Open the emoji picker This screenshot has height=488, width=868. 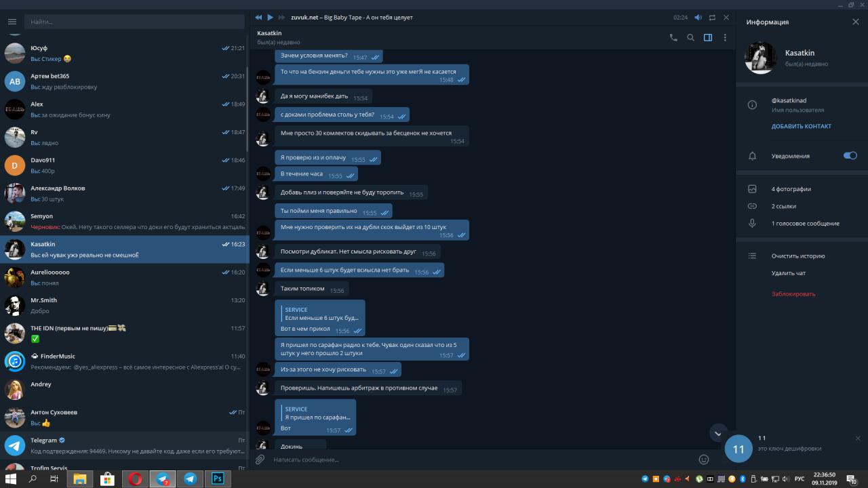tap(704, 460)
